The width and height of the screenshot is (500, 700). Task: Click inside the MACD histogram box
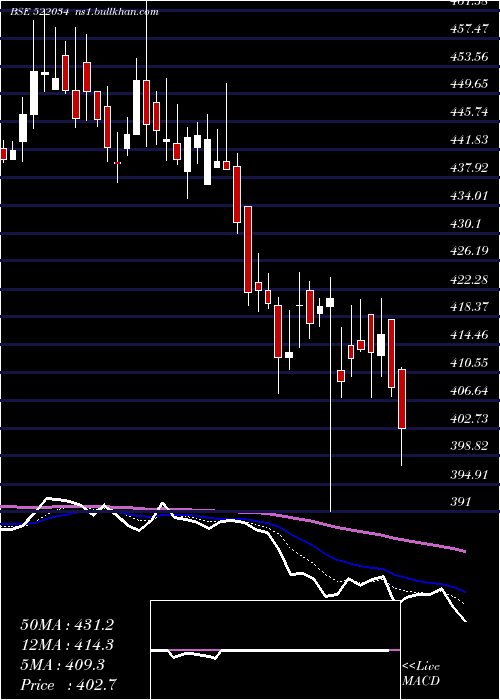click(x=275, y=650)
